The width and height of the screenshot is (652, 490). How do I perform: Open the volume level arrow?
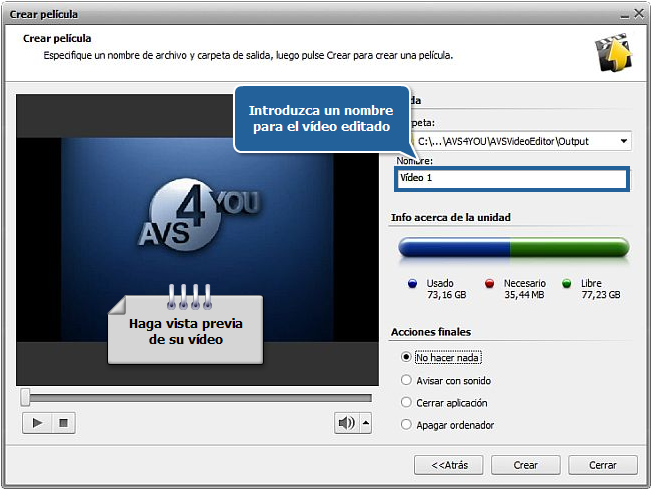tap(366, 423)
